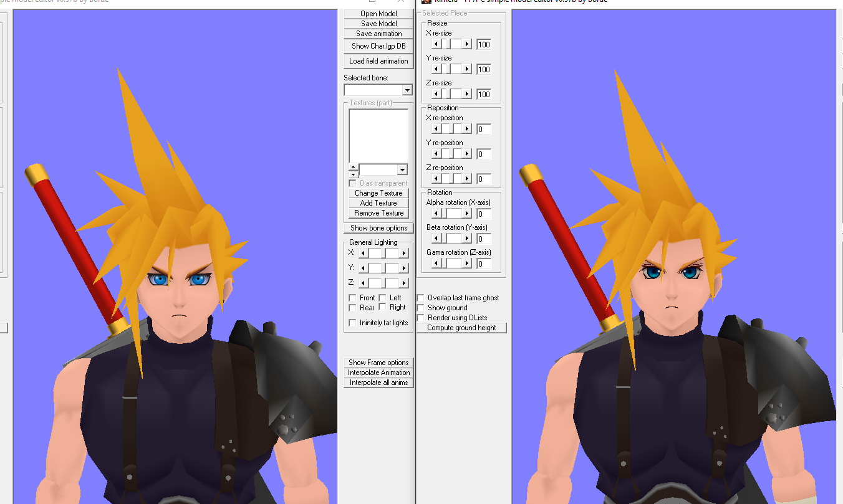
Task: Click right arrow of Y re-size scrollbar
Action: pos(467,69)
